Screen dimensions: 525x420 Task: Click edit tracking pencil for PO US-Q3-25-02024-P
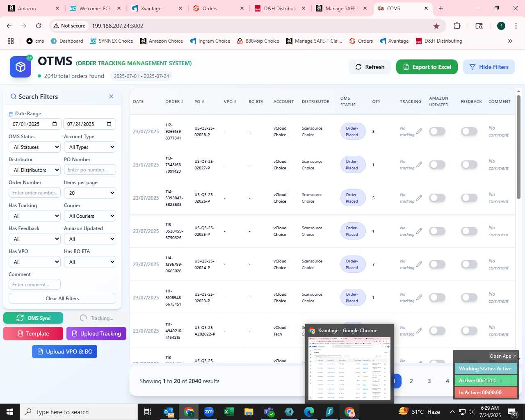tap(419, 264)
